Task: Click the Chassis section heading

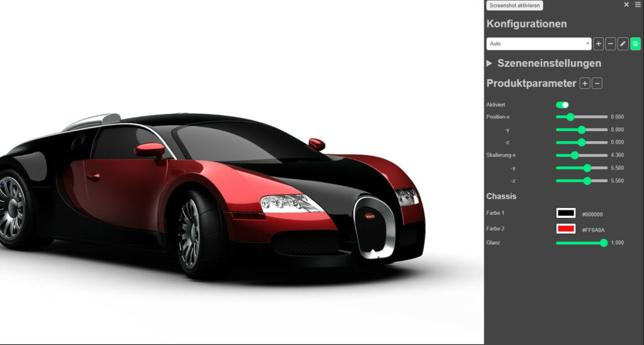Action: pyautogui.click(x=501, y=196)
